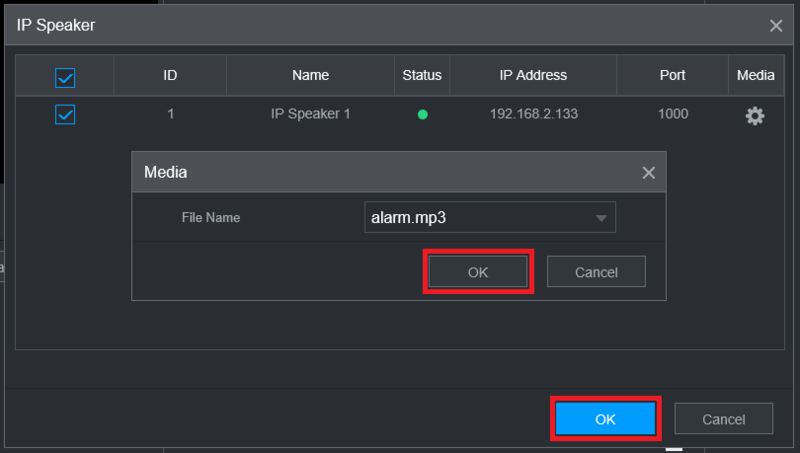The height and width of the screenshot is (453, 800).
Task: Cancel the Media dialog
Action: (596, 271)
